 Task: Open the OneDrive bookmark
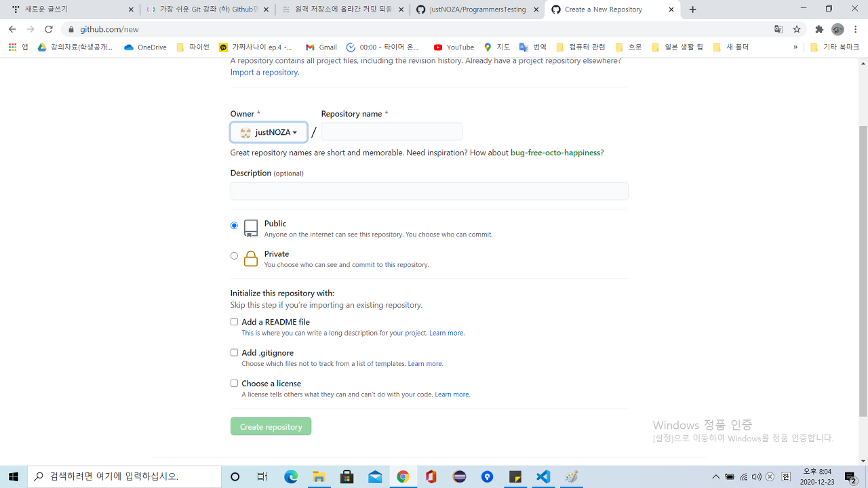(145, 47)
